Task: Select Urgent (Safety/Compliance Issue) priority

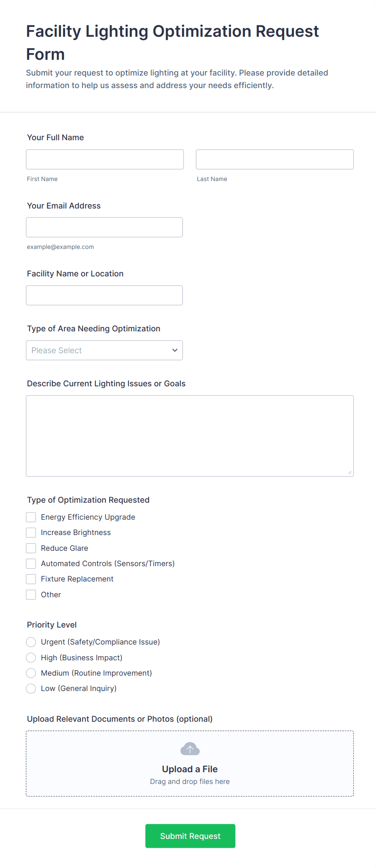Action: point(31,642)
